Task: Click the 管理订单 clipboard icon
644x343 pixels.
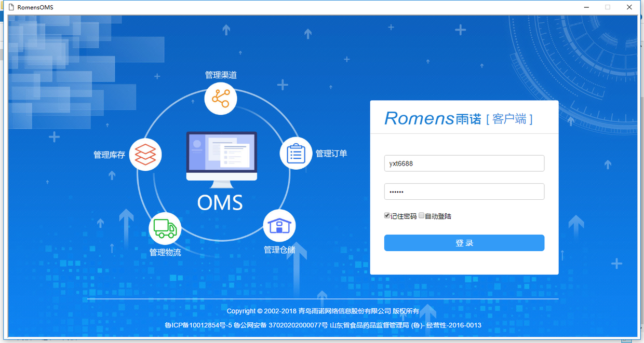Action: pyautogui.click(x=296, y=153)
